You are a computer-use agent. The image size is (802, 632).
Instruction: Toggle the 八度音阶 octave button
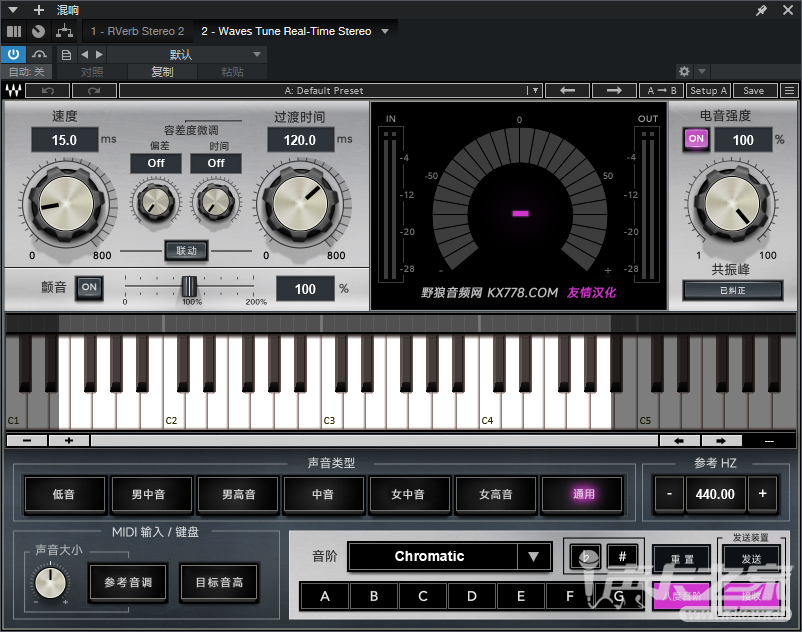[681, 596]
